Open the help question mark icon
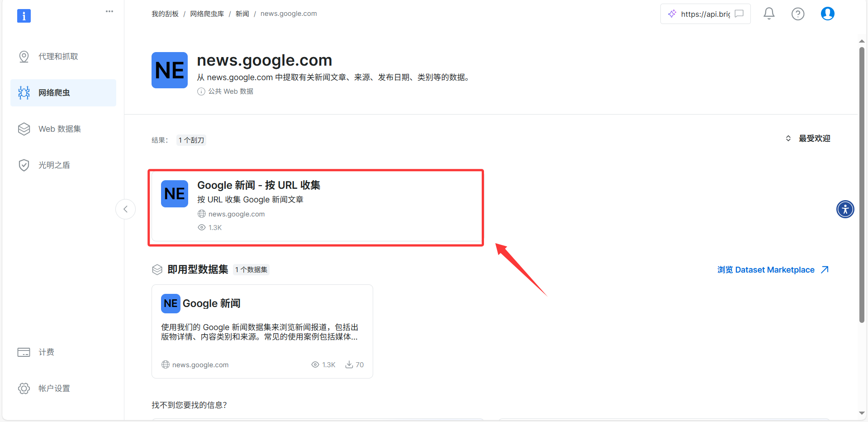The width and height of the screenshot is (868, 422). 798,14
